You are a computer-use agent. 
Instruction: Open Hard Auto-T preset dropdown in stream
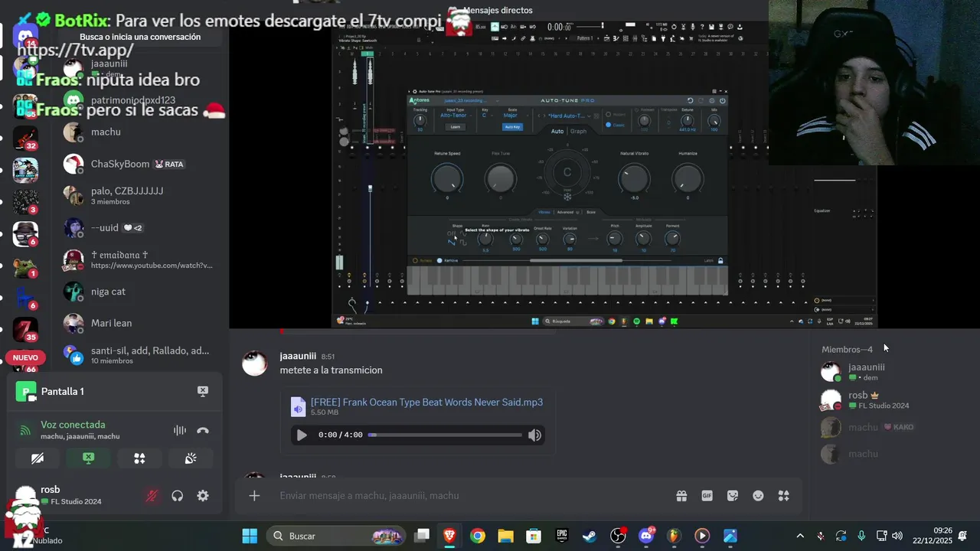click(568, 116)
